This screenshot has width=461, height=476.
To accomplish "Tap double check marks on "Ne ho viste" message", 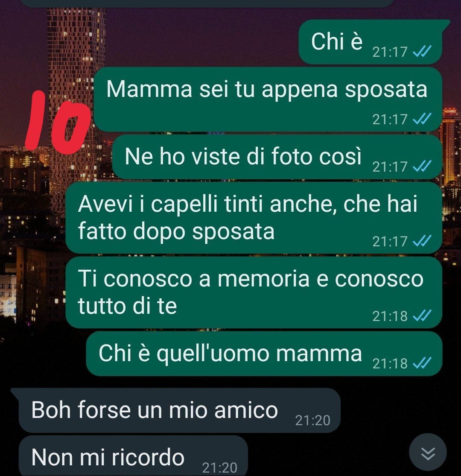I will pyautogui.click(x=422, y=166).
